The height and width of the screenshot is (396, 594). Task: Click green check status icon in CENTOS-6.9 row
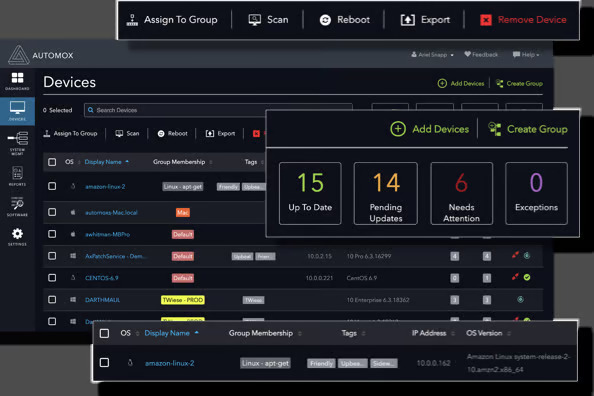point(527,277)
